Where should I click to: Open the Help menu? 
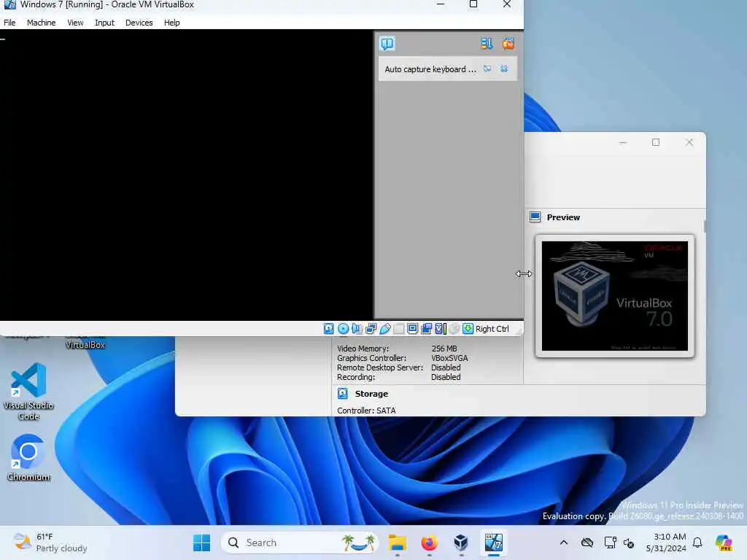171,23
